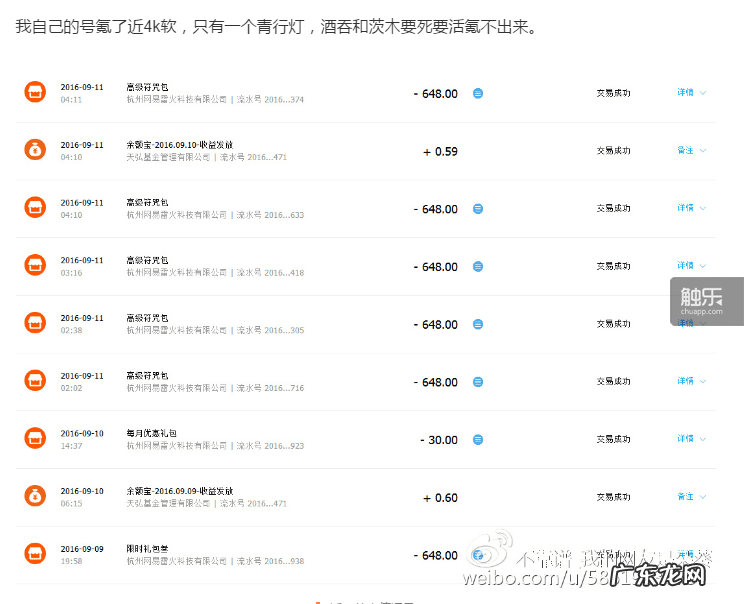Click the blue round icon in the 03:16 row
Viewport: 744px width, 604px height.
pyautogui.click(x=478, y=267)
